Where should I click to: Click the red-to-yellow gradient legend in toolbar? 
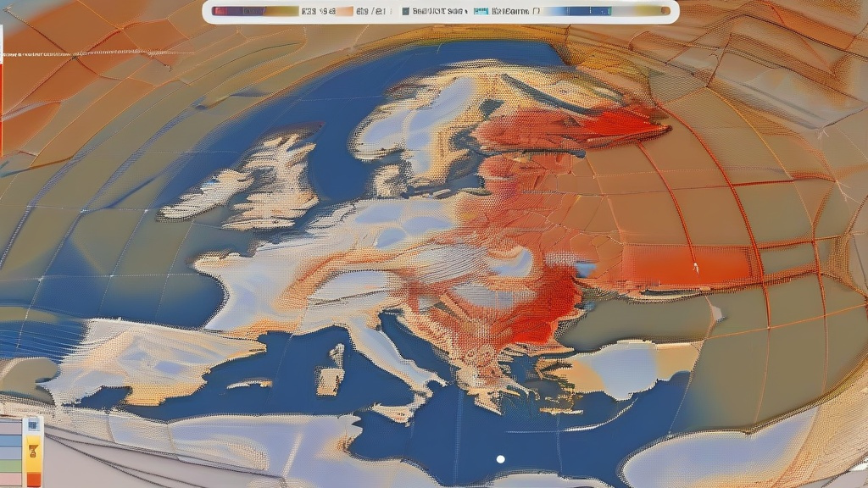(254, 12)
